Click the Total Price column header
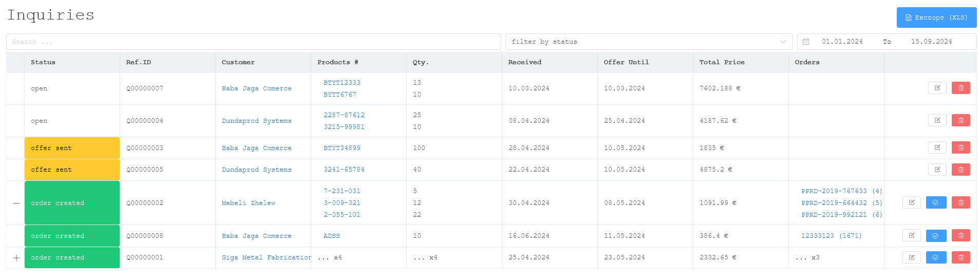This screenshot has width=980, height=280. [x=741, y=62]
